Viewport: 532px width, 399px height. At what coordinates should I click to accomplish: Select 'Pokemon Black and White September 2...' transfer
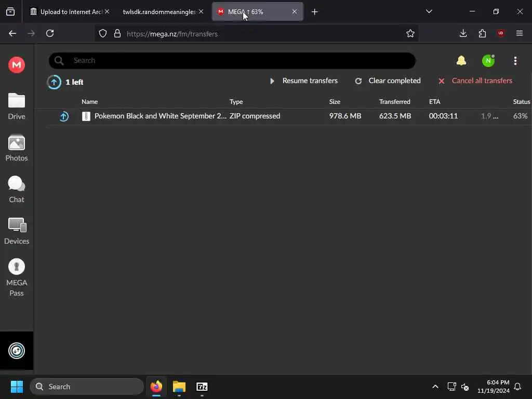pyautogui.click(x=160, y=116)
